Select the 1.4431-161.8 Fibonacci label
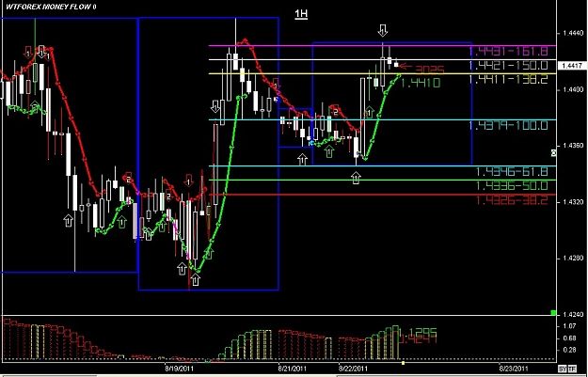588x377 pixels. (508, 52)
